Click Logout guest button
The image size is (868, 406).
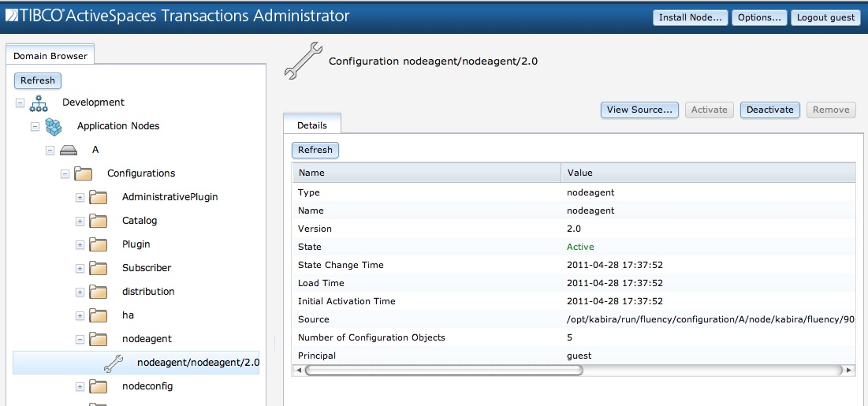coord(826,17)
